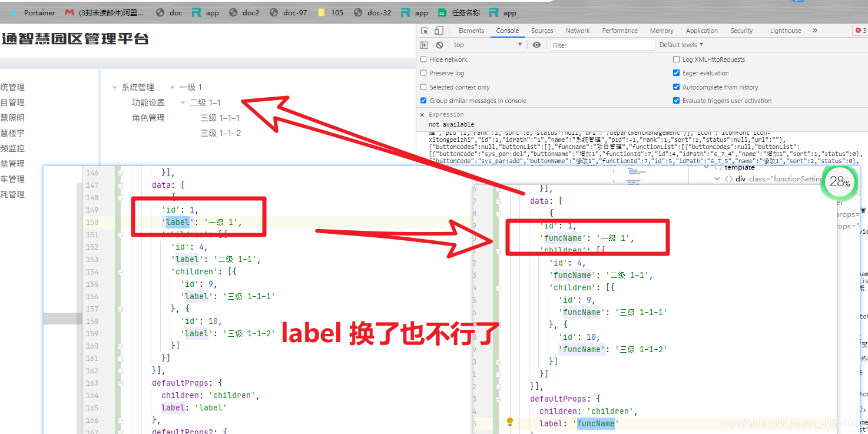Enable Selected context only checkbox
The height and width of the screenshot is (434, 868).
click(423, 87)
